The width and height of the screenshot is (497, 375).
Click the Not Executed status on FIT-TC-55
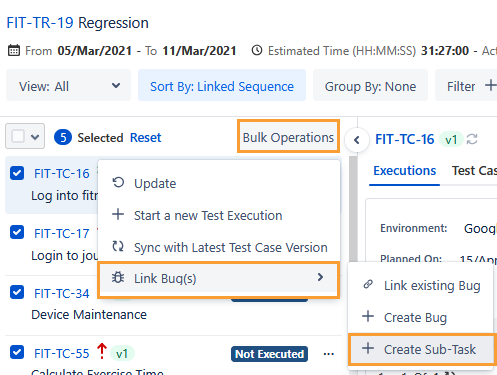tap(269, 354)
